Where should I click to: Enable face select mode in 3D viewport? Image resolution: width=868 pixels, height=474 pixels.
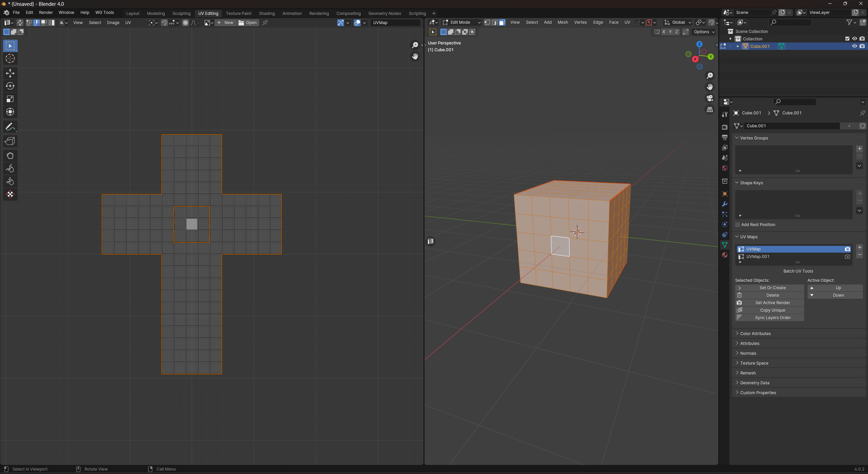pos(502,22)
